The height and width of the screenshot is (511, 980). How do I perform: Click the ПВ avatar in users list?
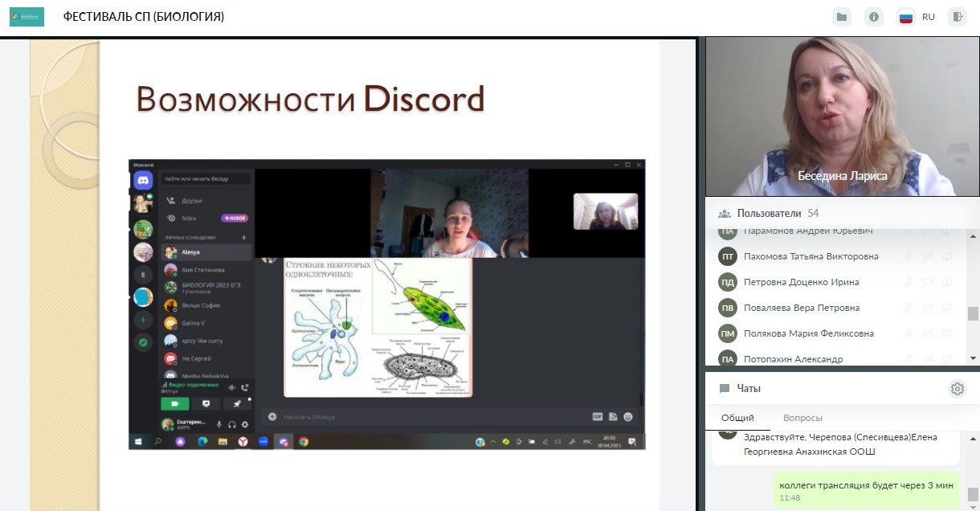[728, 308]
